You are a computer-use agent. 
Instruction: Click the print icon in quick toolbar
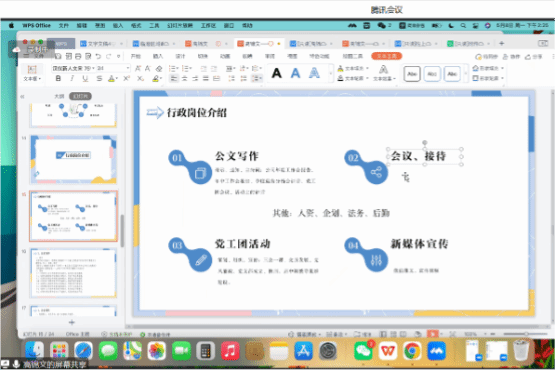point(78,56)
